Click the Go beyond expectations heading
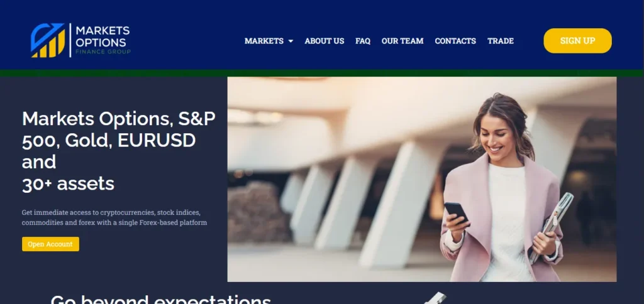644x304 pixels. point(160,299)
